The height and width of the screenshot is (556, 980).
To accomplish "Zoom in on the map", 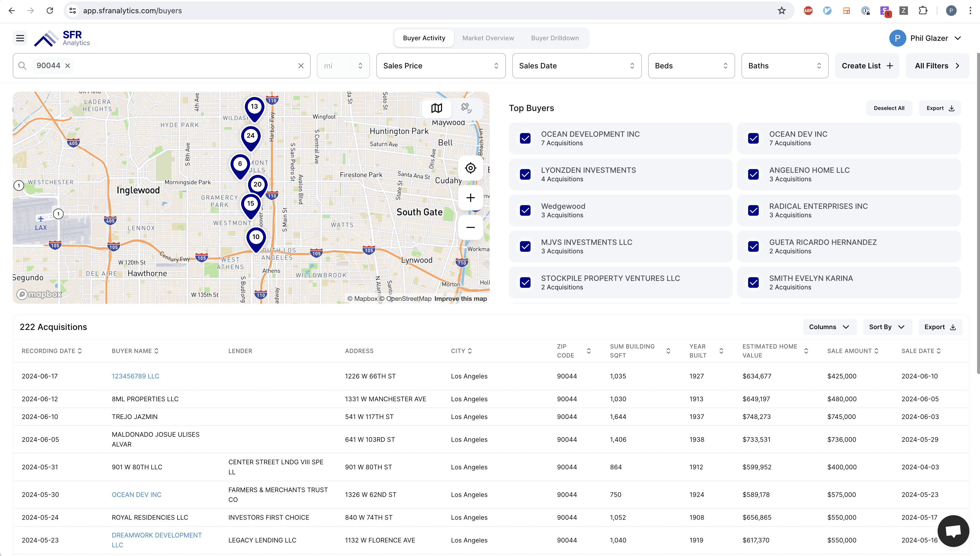I will click(470, 197).
